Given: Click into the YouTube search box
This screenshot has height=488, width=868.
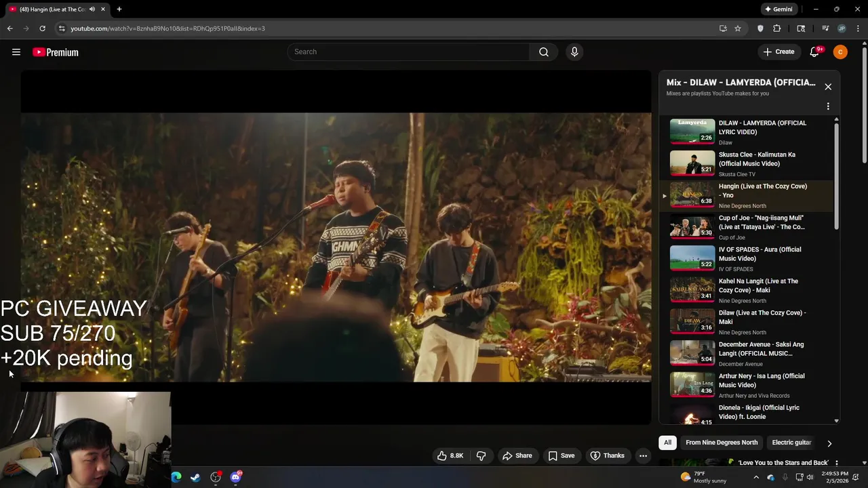Looking at the screenshot, I should [409, 52].
